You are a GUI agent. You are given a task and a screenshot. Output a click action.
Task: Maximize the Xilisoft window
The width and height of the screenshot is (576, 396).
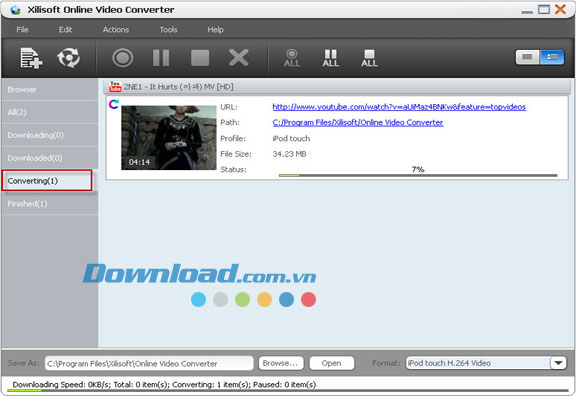(544, 9)
